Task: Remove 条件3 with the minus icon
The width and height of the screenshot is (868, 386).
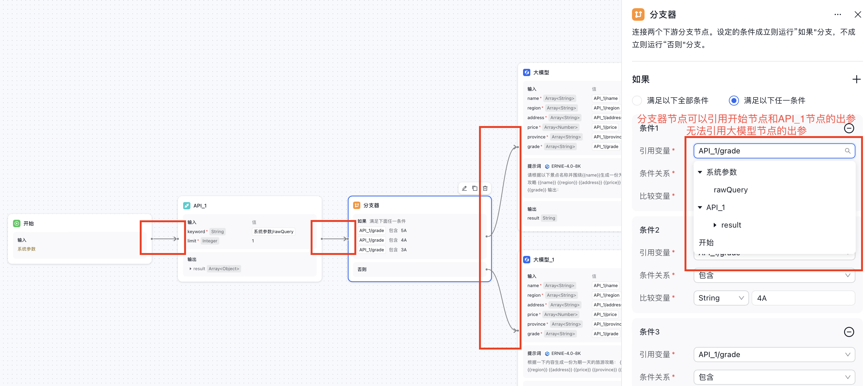Action: (849, 332)
